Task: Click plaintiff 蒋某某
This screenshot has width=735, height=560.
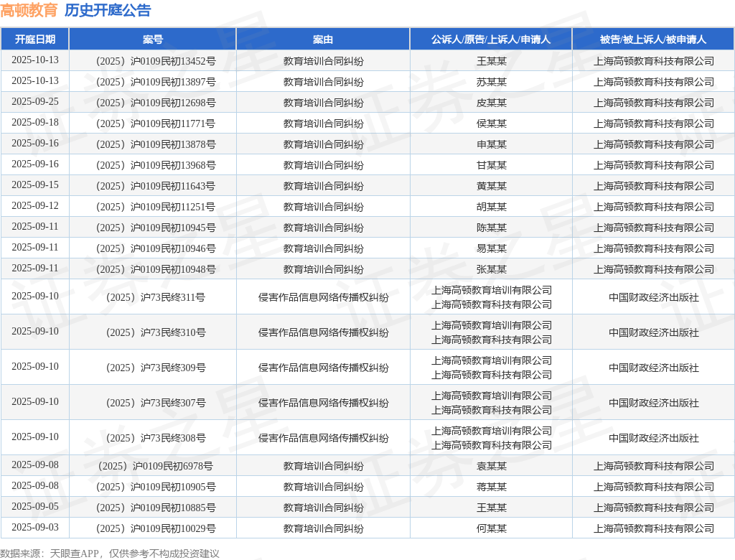Action: [491, 487]
